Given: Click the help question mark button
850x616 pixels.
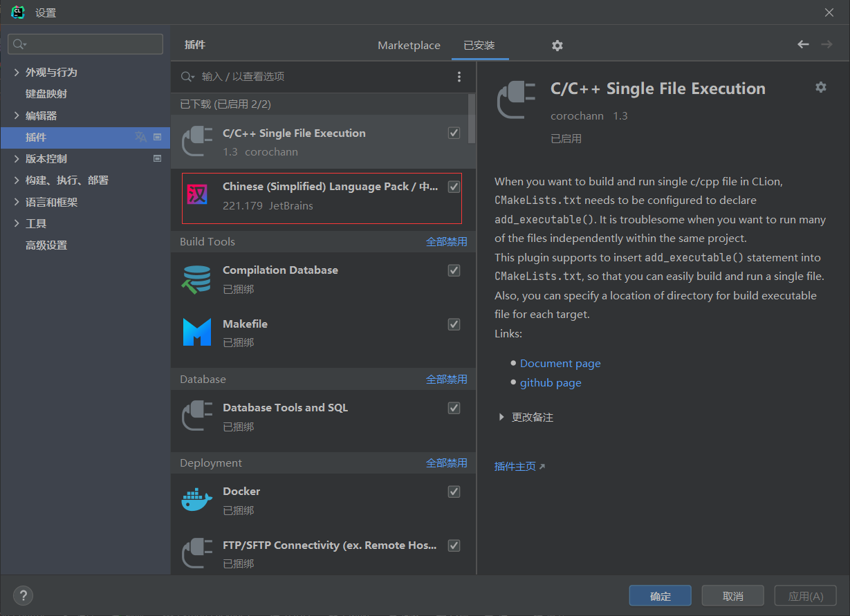Looking at the screenshot, I should click(23, 595).
